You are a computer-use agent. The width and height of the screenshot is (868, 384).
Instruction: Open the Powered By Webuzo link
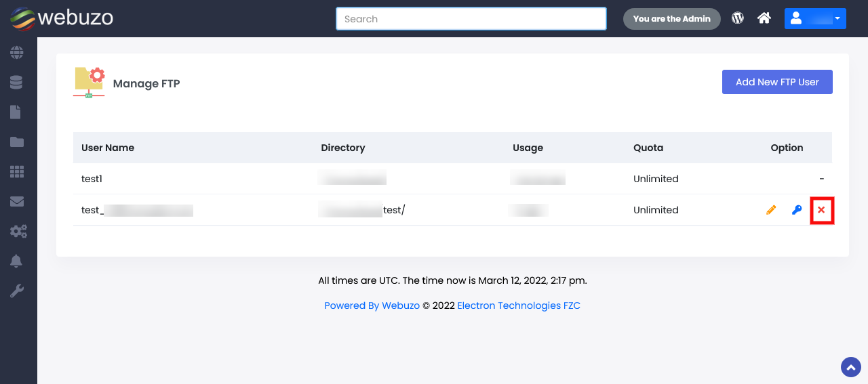point(372,305)
